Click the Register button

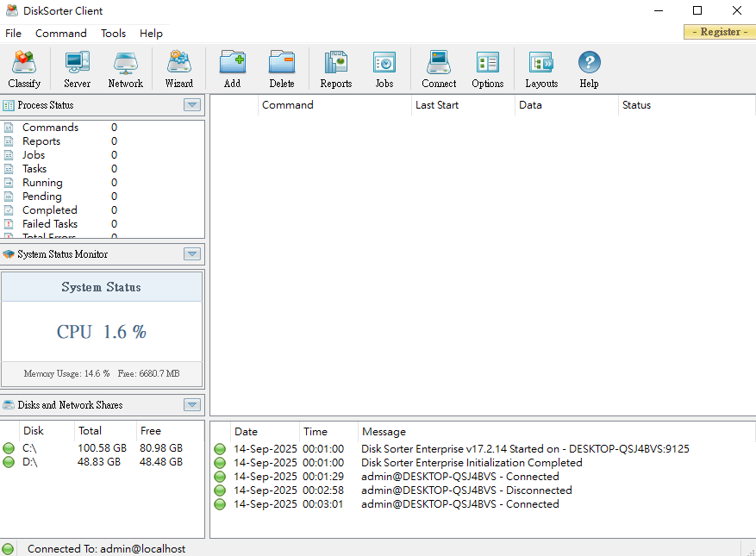pyautogui.click(x=719, y=32)
